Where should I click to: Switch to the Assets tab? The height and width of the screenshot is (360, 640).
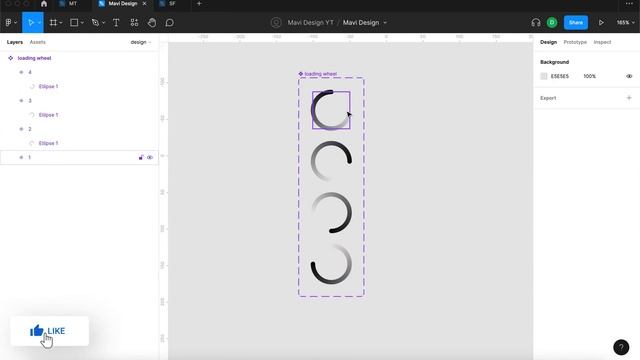pyautogui.click(x=38, y=42)
